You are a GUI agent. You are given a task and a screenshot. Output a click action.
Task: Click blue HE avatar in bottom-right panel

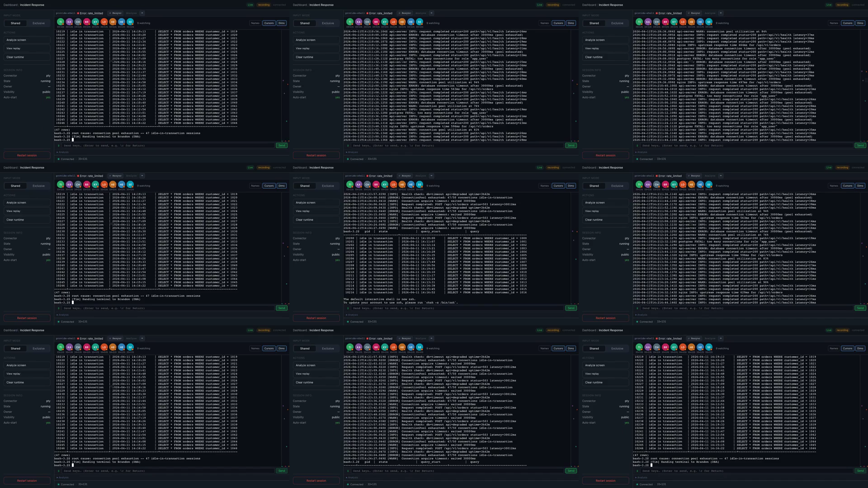(x=700, y=347)
